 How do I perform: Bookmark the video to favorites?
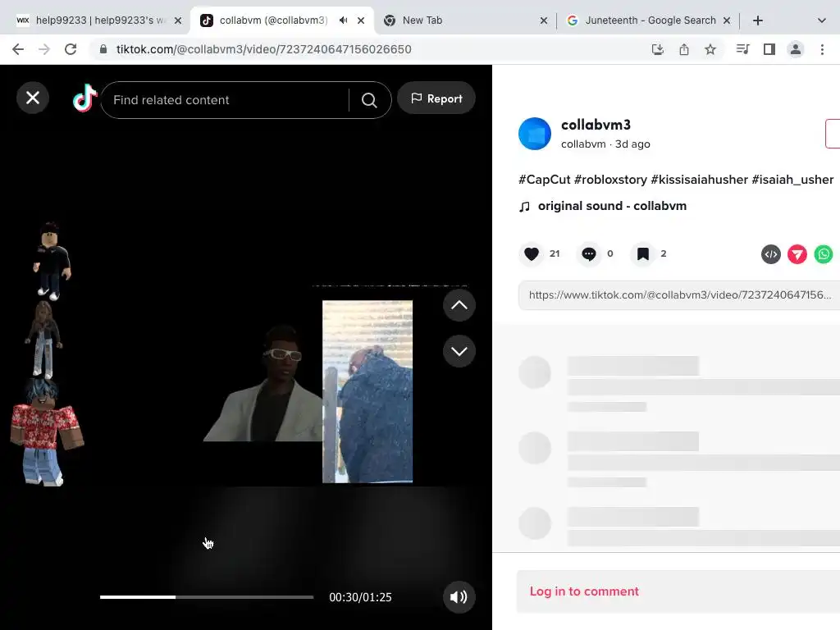click(643, 254)
